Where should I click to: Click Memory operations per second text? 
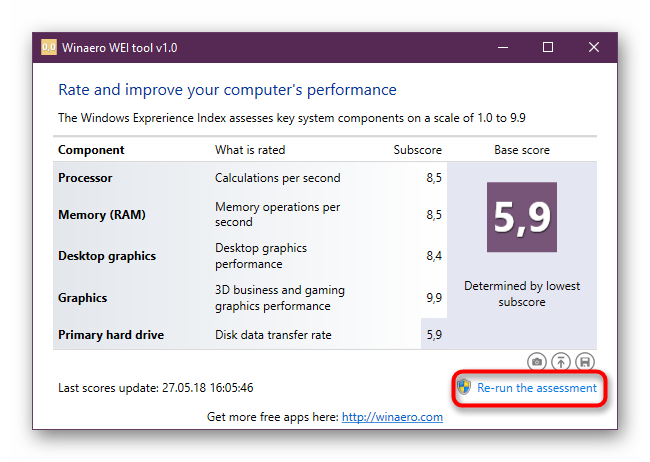coord(277,214)
